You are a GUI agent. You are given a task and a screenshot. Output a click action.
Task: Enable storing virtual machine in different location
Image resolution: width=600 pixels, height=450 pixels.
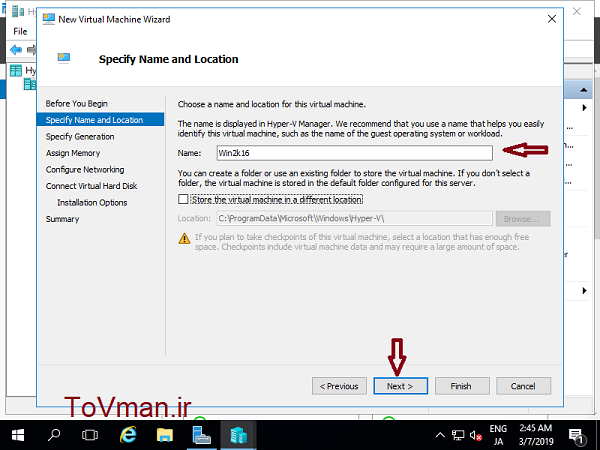pyautogui.click(x=183, y=200)
